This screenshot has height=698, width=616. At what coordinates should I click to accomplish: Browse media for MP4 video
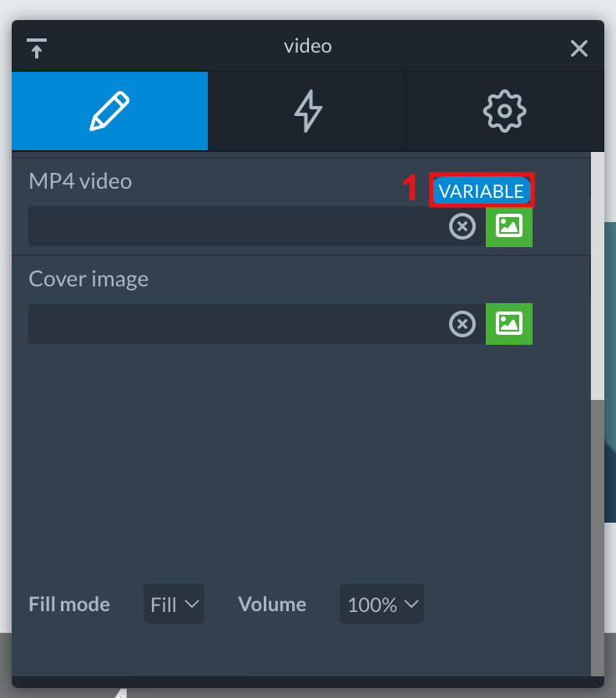coord(508,226)
